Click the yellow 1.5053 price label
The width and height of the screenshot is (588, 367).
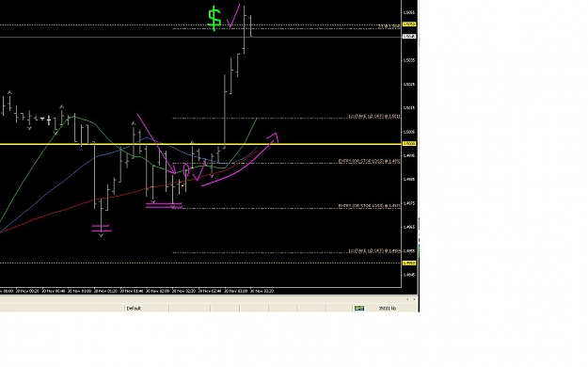(x=408, y=24)
